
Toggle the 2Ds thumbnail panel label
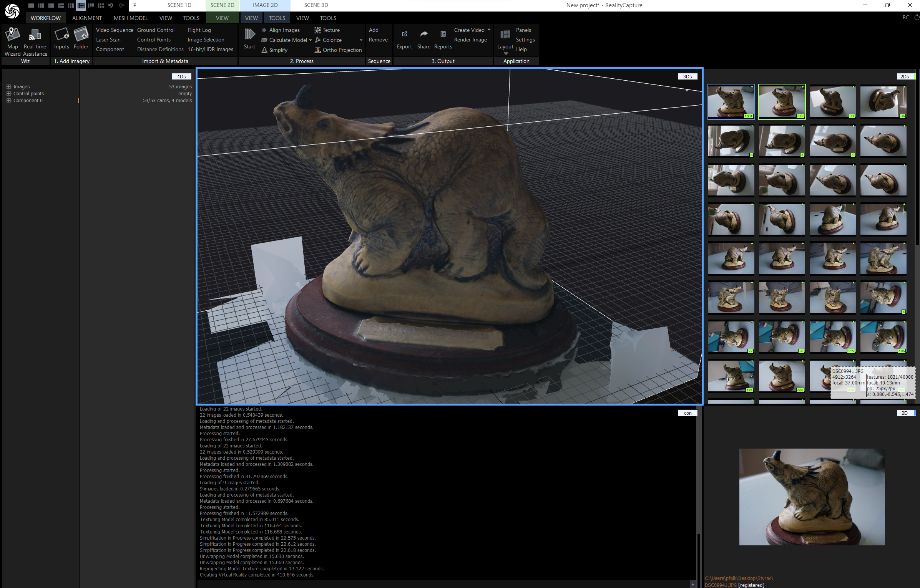pos(905,76)
